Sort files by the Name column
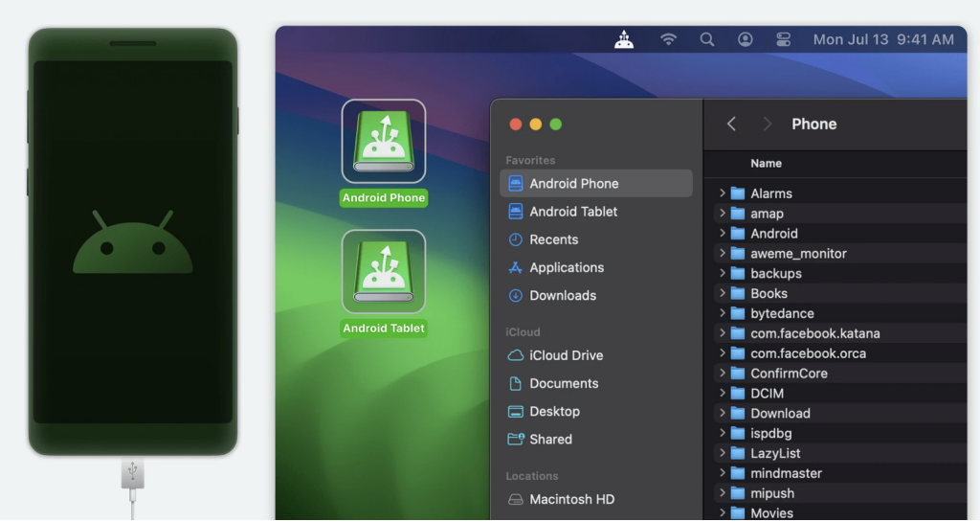Viewport: 980px width, 522px height. (x=767, y=163)
